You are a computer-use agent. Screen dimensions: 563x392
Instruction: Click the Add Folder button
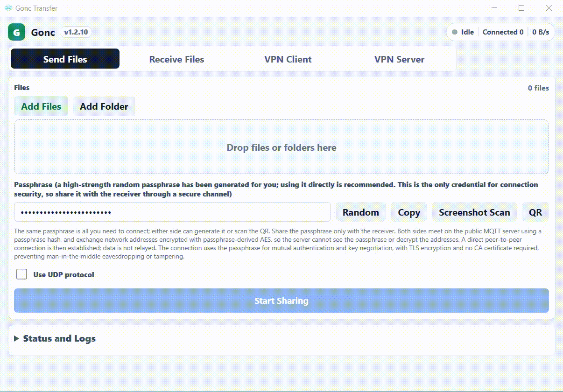click(x=104, y=106)
